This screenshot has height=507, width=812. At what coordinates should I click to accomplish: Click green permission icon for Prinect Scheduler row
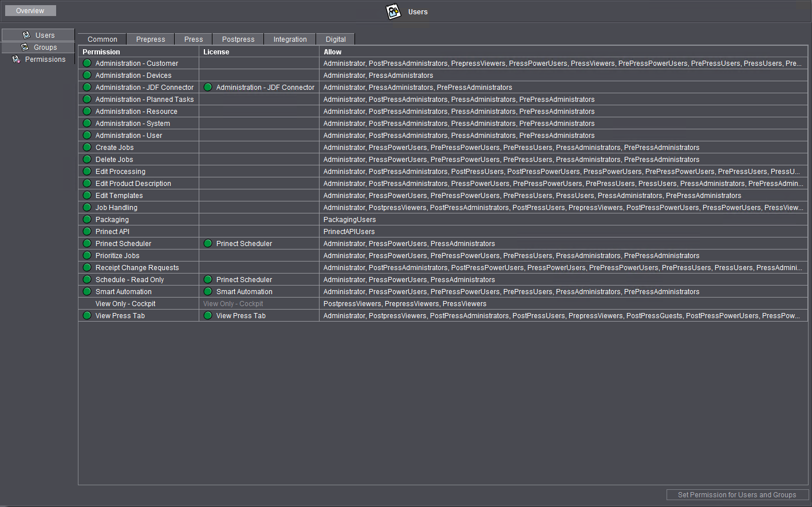[87, 243]
